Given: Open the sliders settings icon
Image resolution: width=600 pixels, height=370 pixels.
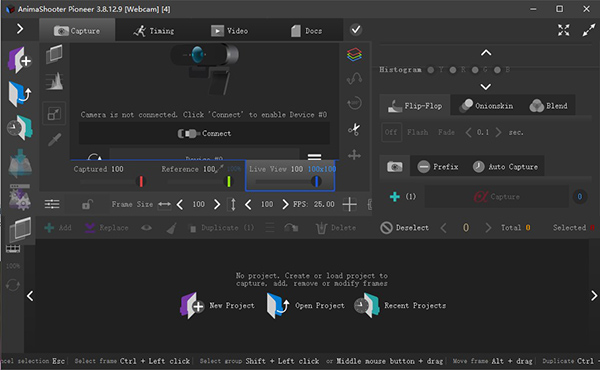Looking at the screenshot, I should click(52, 204).
